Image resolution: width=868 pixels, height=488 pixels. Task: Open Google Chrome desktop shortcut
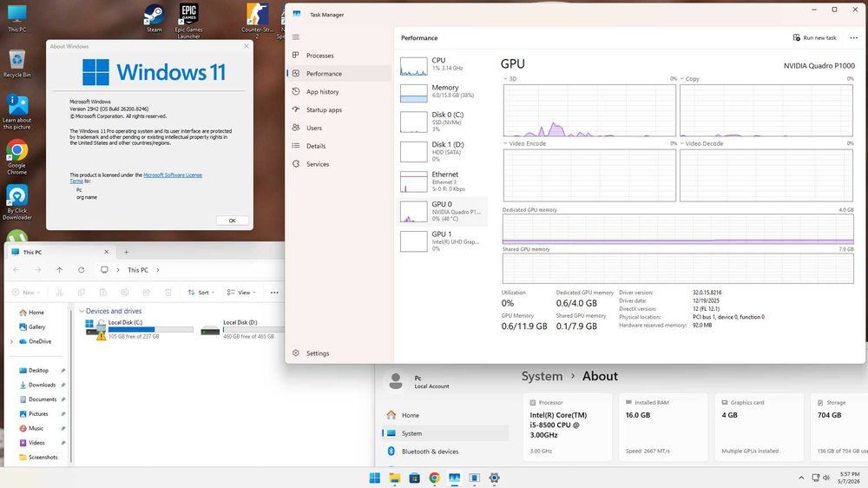[x=17, y=157]
